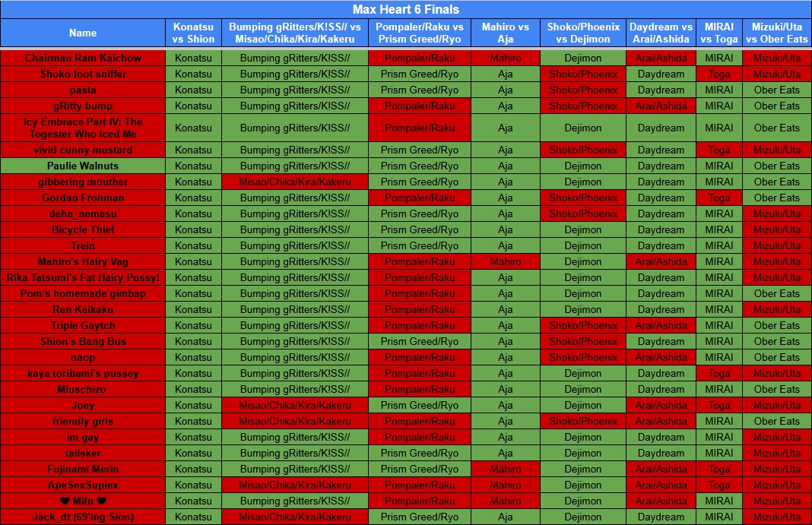Click Misao/Chika/Kira/Kakeru in gibbering mouther row
The width and height of the screenshot is (812, 525).
295,182
